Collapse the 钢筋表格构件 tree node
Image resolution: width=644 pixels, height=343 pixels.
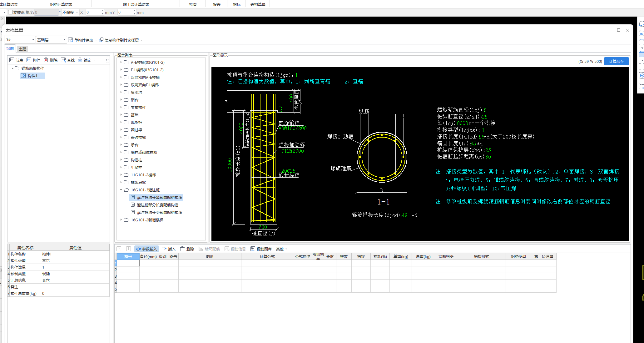coord(12,68)
